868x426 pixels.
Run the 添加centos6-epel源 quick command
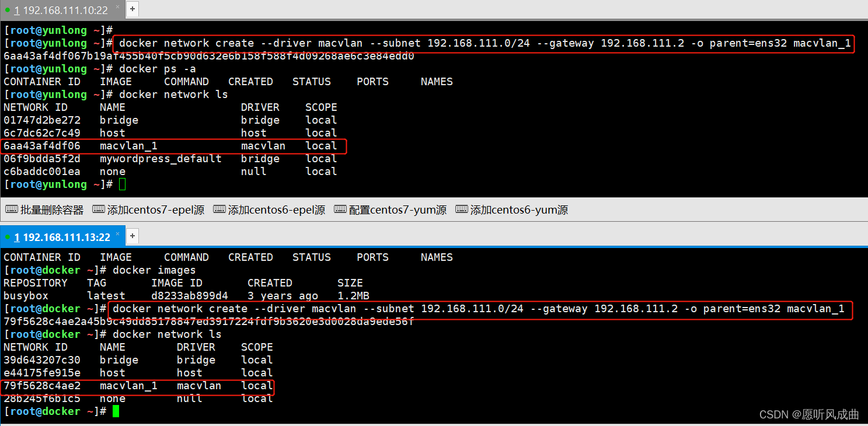pos(270,210)
